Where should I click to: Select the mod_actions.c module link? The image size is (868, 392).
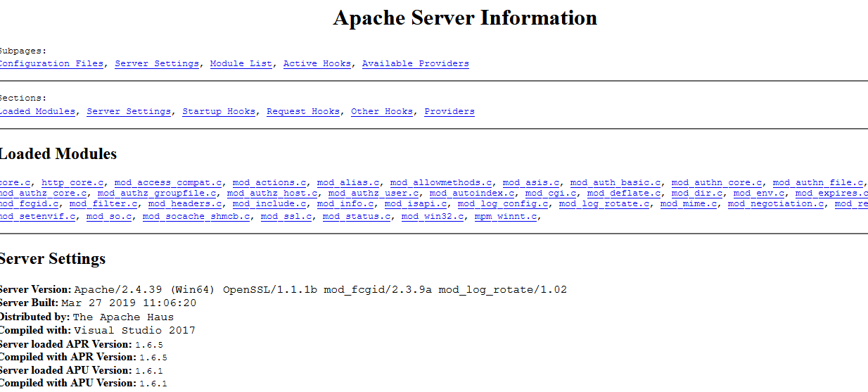269,183
